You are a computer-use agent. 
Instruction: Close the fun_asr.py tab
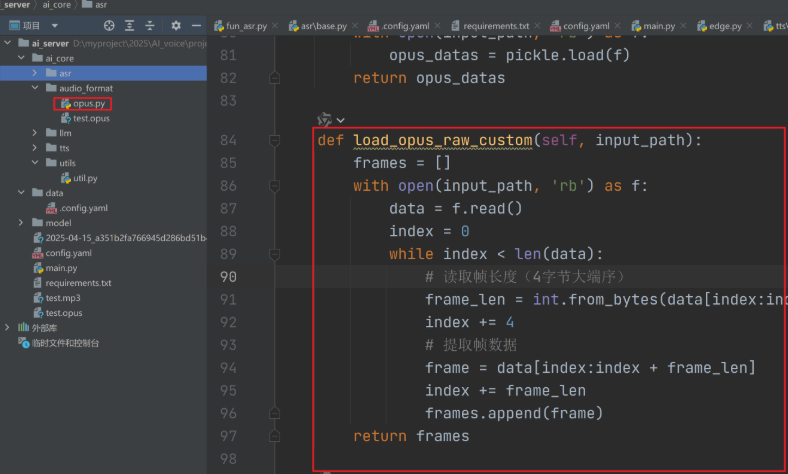[x=275, y=26]
